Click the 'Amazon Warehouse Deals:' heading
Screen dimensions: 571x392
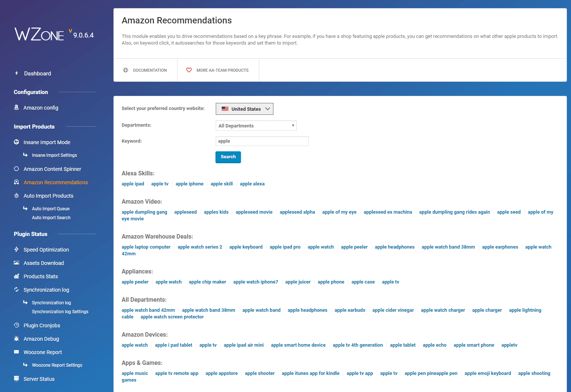tap(157, 237)
